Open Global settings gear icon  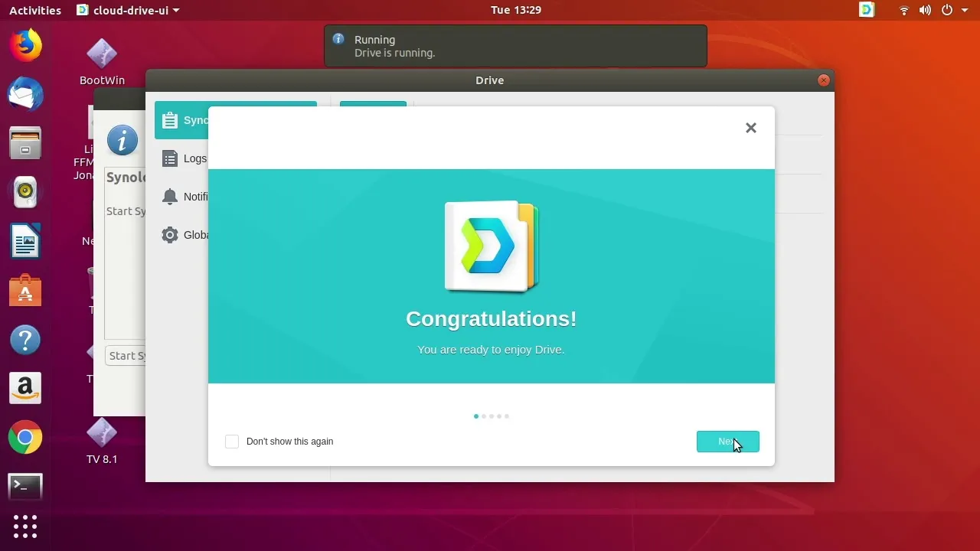[x=170, y=235]
